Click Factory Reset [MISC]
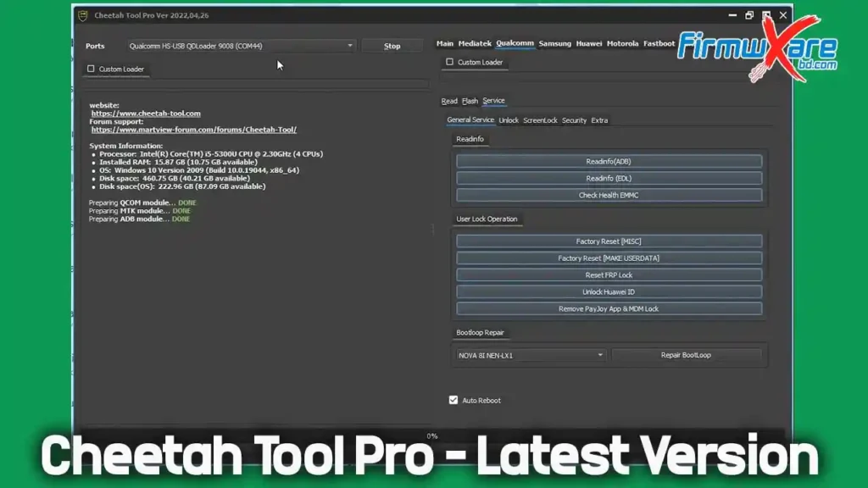 (608, 241)
